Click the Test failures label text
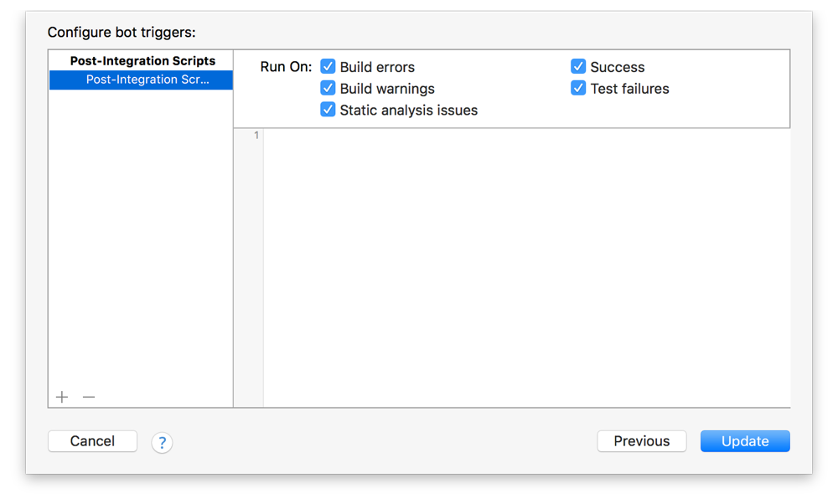 tap(629, 88)
